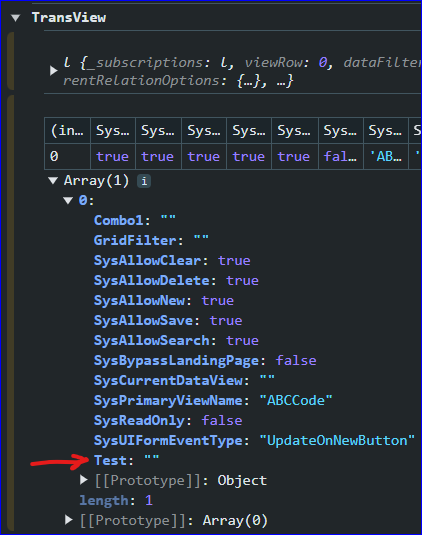
Task: Select the length: 1 property
Action: coord(116,501)
